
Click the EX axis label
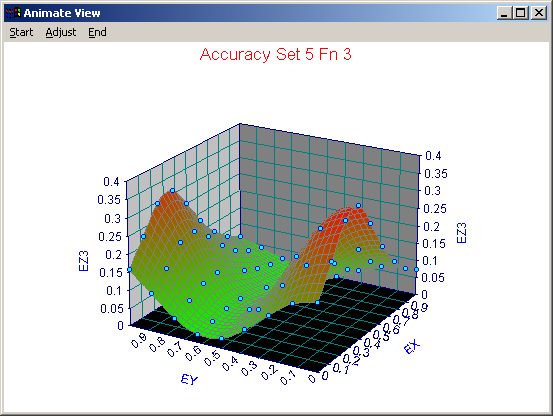coord(412,346)
